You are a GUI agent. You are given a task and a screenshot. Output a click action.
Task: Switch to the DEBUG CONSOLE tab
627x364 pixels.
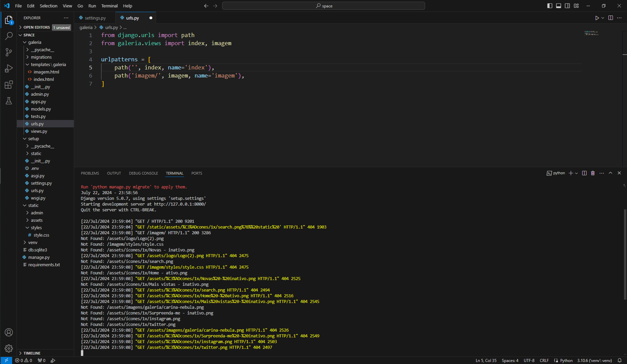tap(143, 173)
